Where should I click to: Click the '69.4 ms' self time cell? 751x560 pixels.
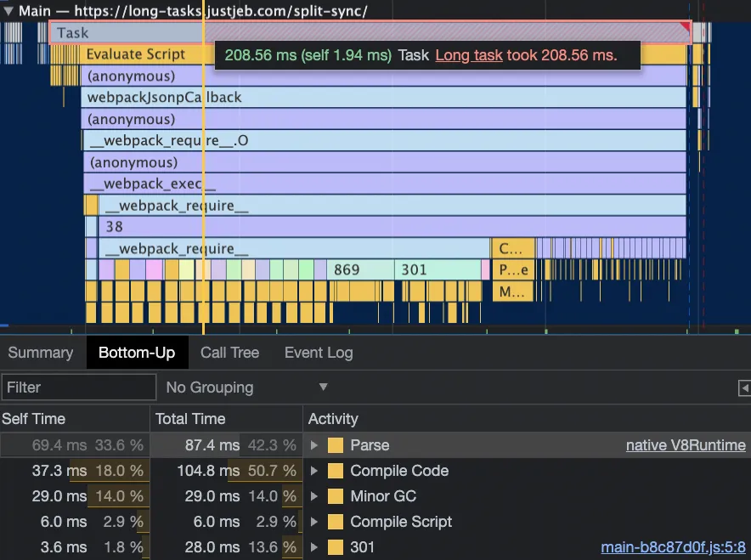59,445
